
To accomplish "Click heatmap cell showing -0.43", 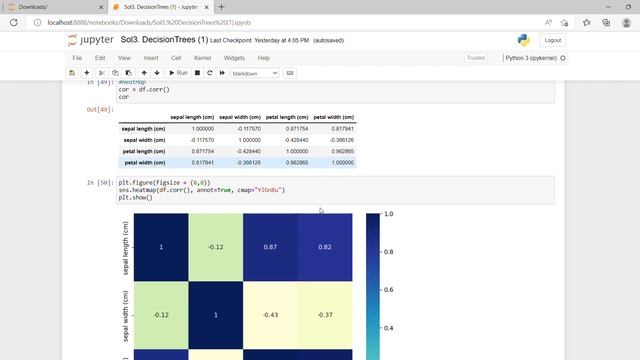I will [x=270, y=315].
